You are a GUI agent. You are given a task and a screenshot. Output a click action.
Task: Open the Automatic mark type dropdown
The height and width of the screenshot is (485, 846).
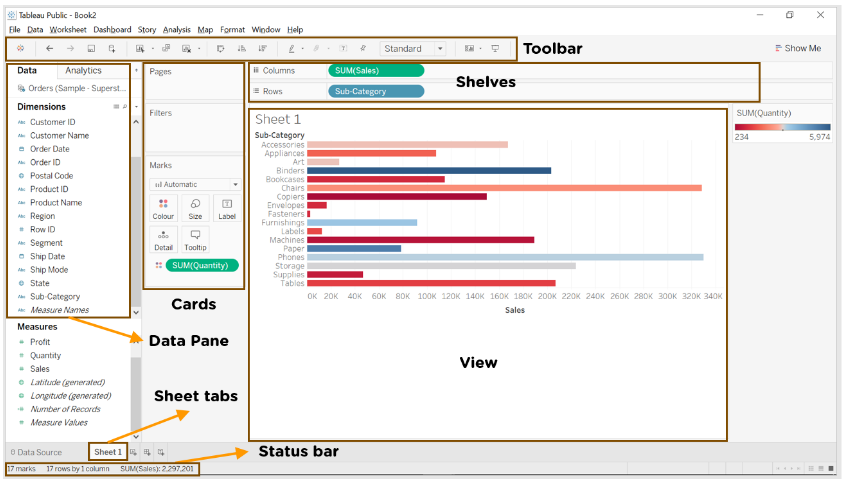(x=194, y=184)
